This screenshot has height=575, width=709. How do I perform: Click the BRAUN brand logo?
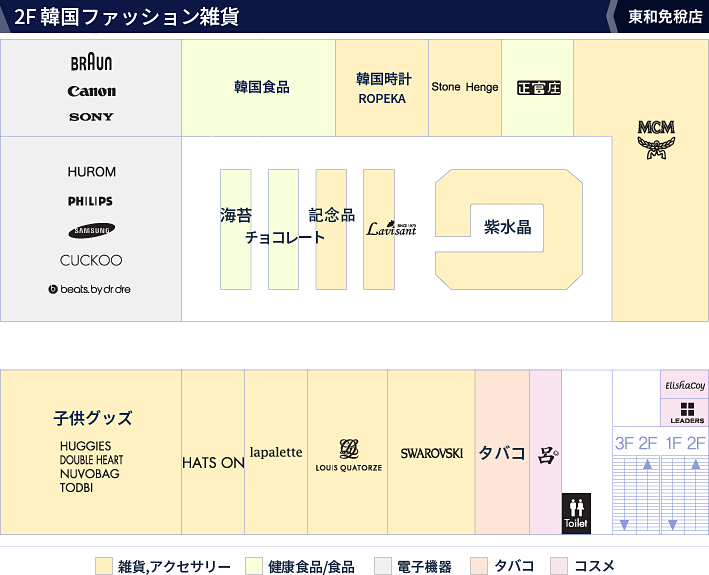pos(91,62)
